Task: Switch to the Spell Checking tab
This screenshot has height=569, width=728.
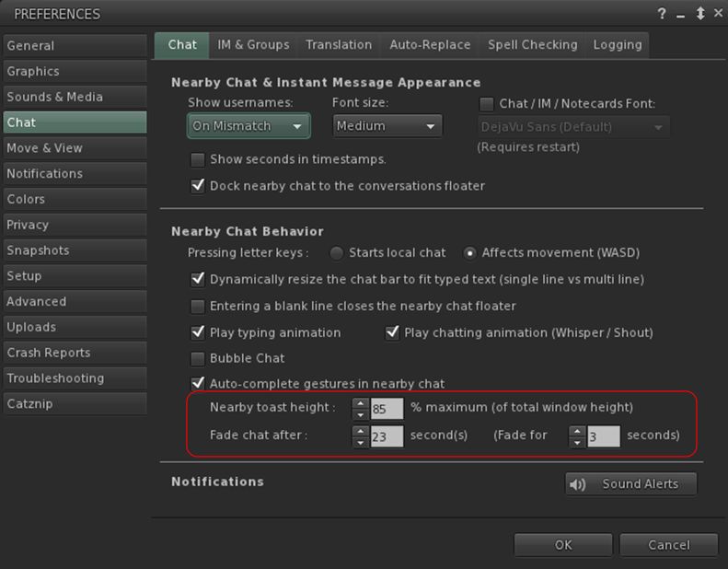Action: (532, 45)
